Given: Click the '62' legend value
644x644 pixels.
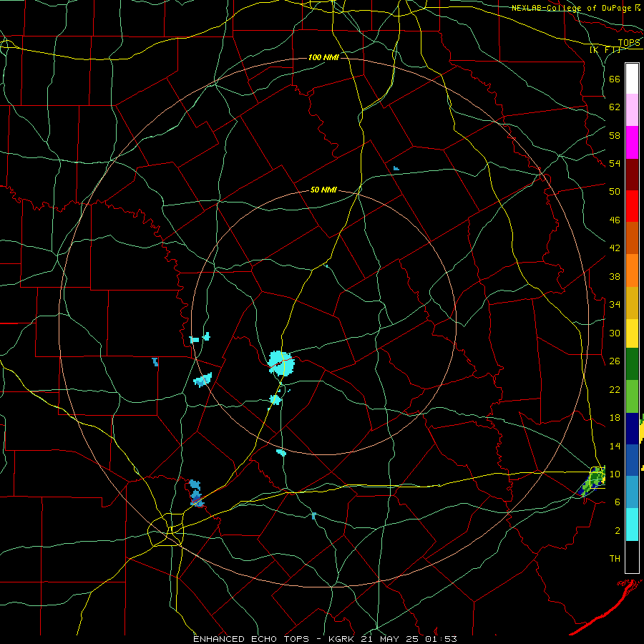Looking at the screenshot, I should coord(615,107).
